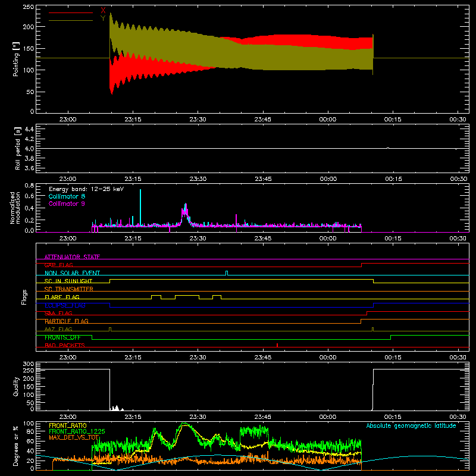The image size is (476, 476).
Task: Click the olive Y legend line
Action: tap(71, 20)
